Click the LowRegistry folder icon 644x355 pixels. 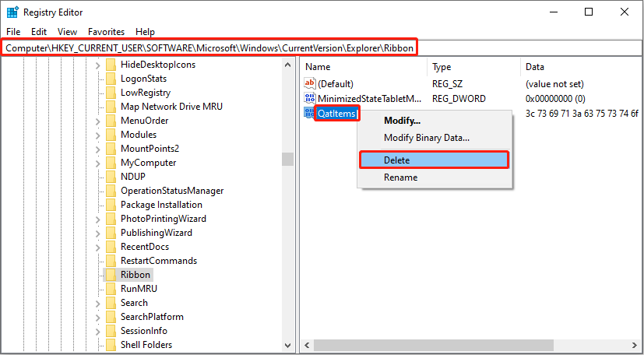(111, 93)
